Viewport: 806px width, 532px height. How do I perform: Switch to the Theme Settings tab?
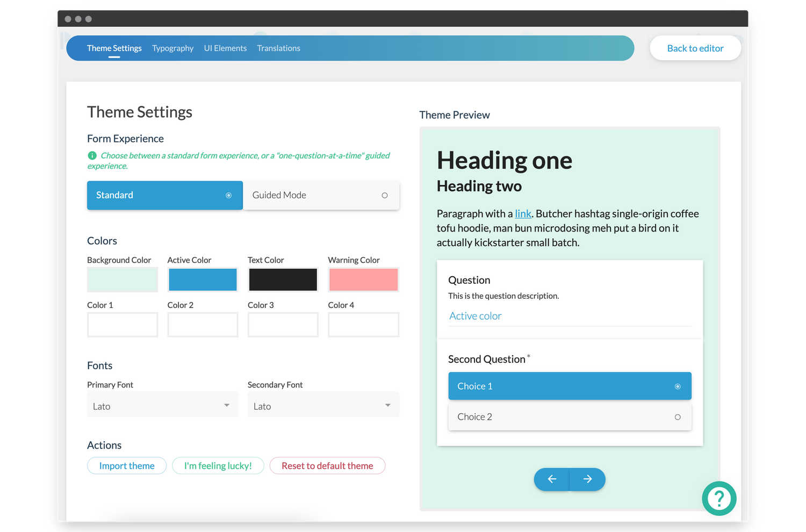(x=114, y=48)
